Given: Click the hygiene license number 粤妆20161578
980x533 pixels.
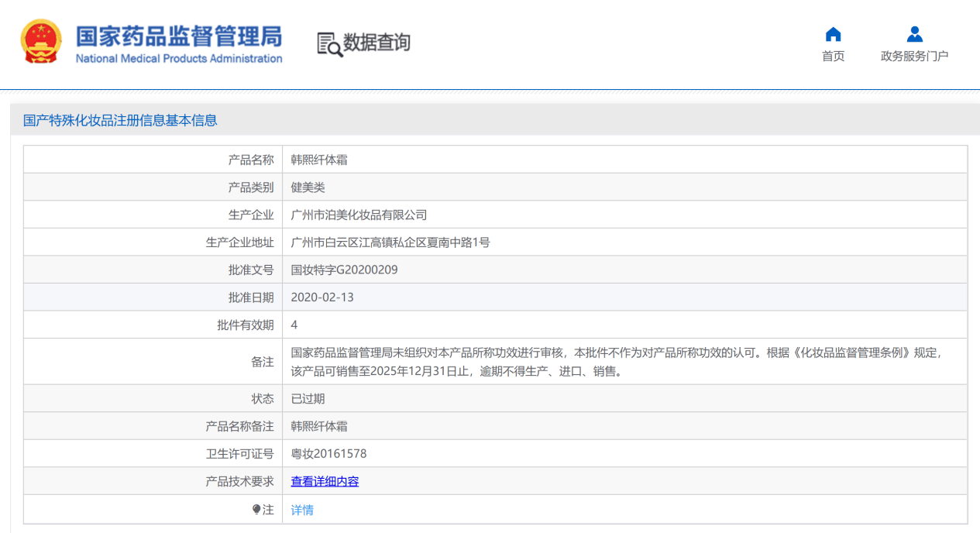Looking at the screenshot, I should (x=328, y=453).
